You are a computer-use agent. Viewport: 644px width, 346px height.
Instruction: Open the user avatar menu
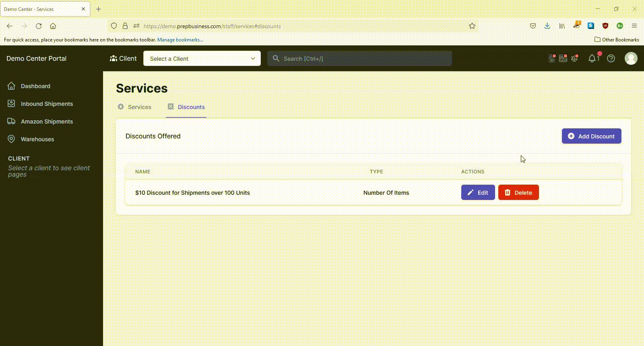pos(631,58)
